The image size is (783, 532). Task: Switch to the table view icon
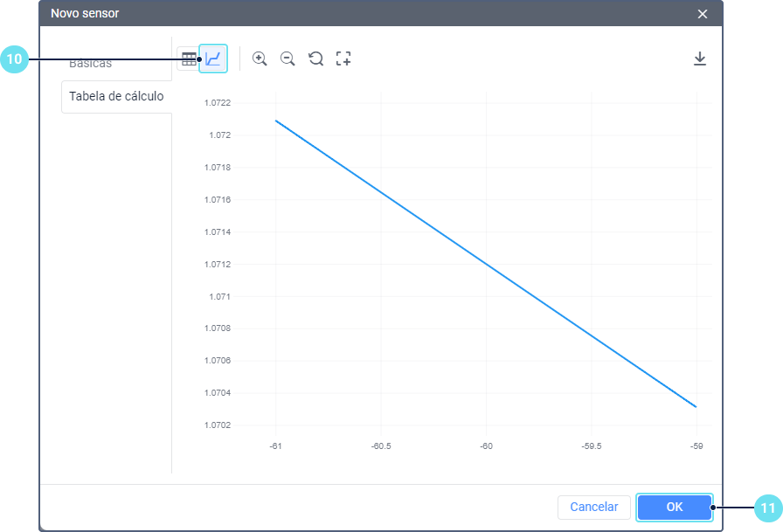[189, 59]
